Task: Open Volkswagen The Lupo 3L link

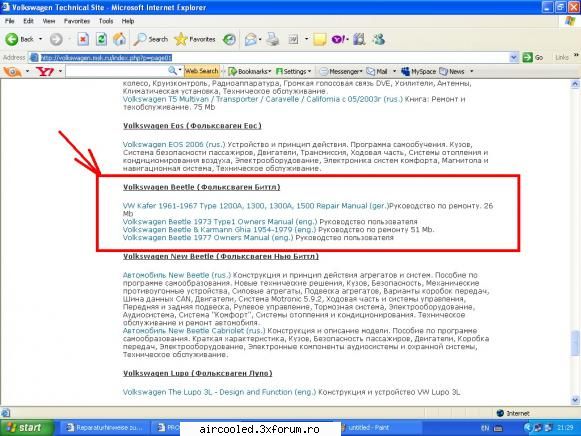Action: tap(219, 392)
